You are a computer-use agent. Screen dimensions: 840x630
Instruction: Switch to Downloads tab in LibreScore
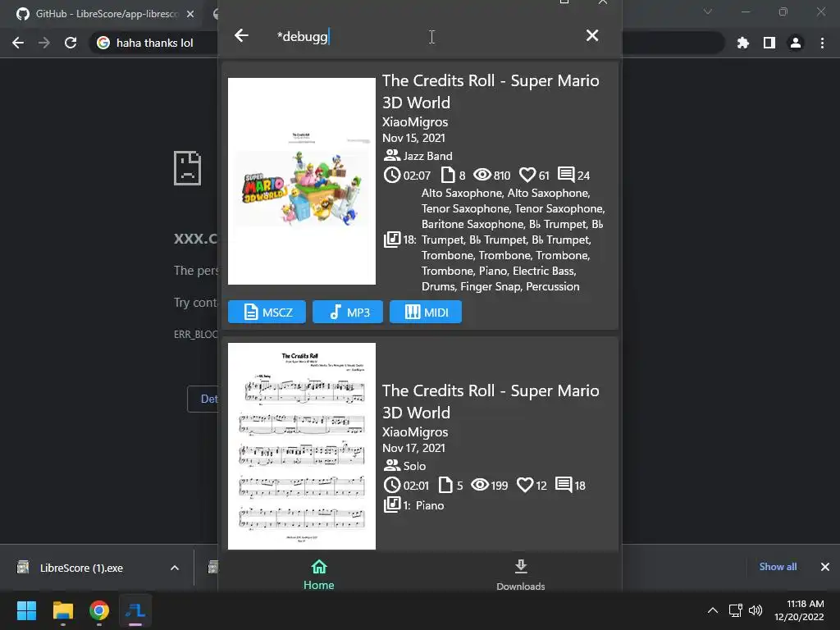pos(521,574)
